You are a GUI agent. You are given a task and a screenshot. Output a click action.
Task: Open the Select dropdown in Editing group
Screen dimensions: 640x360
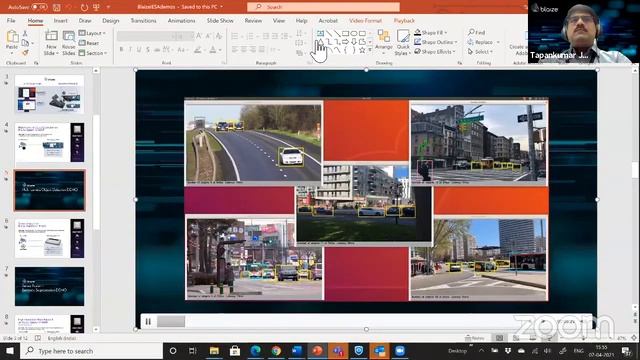click(x=480, y=52)
